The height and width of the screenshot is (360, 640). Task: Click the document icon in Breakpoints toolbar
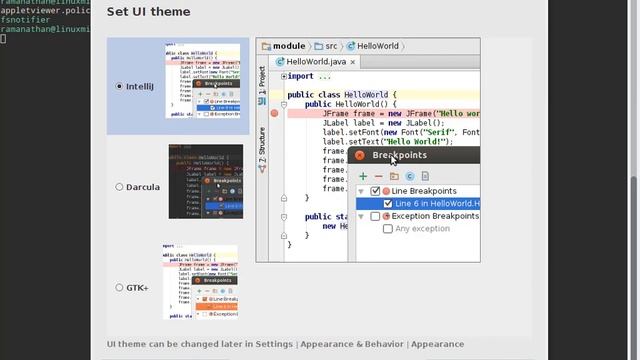425,176
